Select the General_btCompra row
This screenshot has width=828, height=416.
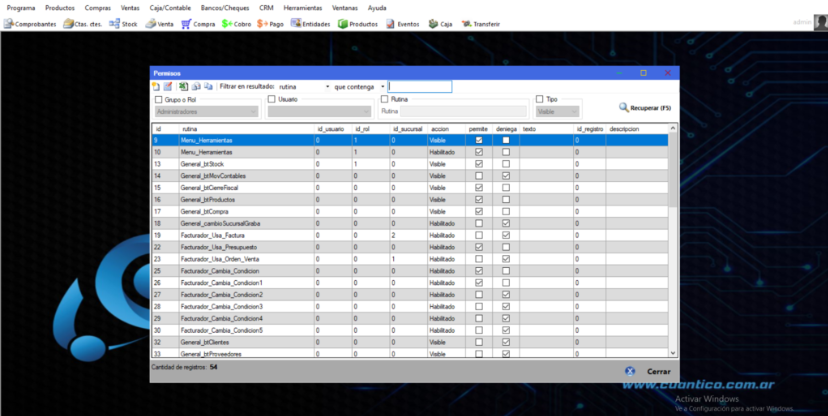(x=410, y=212)
